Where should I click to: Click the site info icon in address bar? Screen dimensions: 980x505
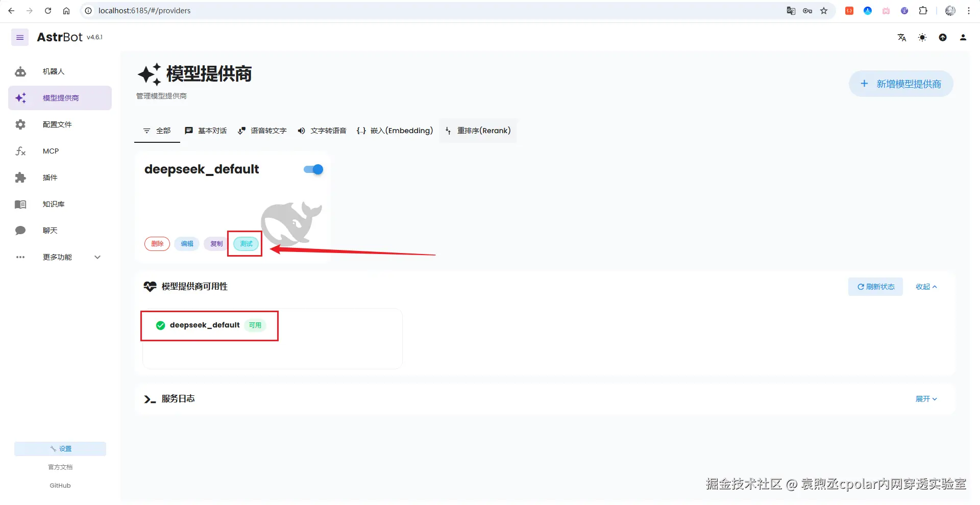point(88,11)
